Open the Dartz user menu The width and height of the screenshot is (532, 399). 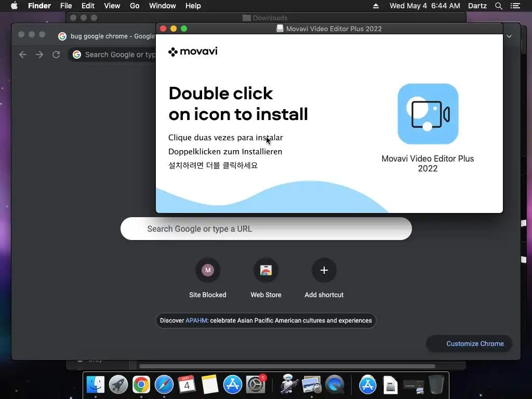pyautogui.click(x=477, y=6)
